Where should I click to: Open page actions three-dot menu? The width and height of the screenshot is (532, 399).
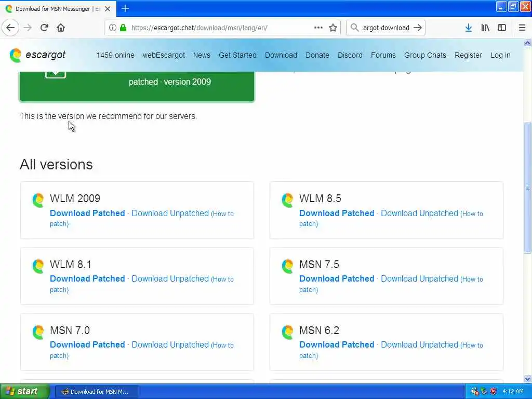click(x=318, y=28)
